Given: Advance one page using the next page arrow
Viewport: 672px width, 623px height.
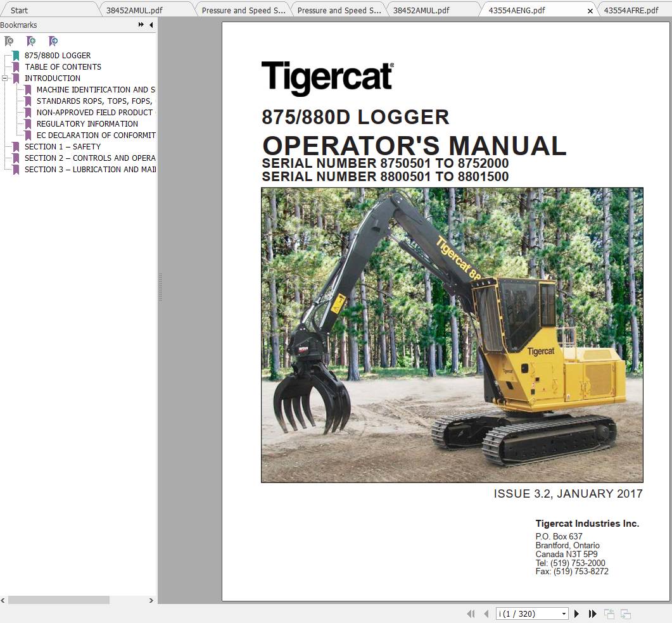Looking at the screenshot, I should pos(576,614).
